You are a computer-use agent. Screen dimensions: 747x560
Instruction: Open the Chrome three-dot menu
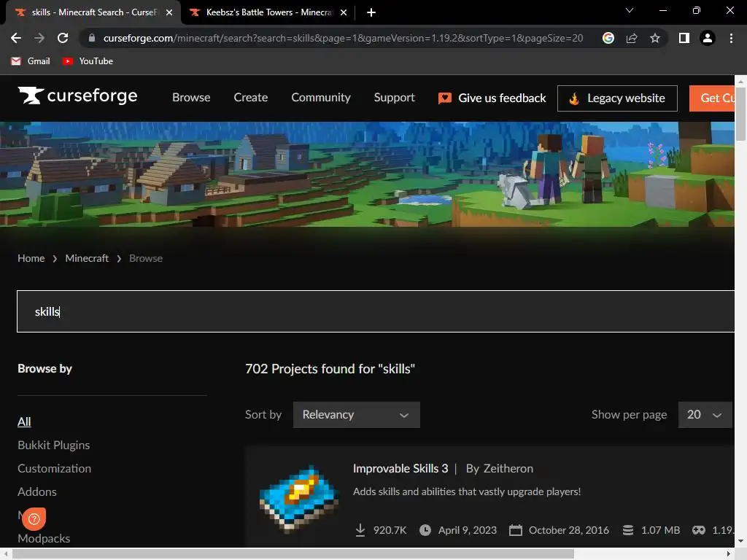pyautogui.click(x=731, y=38)
